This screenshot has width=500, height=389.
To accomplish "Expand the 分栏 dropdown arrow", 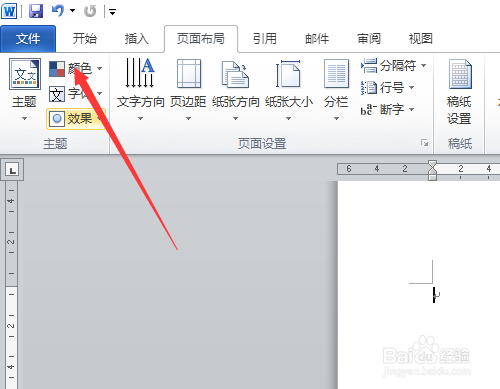I will point(336,119).
